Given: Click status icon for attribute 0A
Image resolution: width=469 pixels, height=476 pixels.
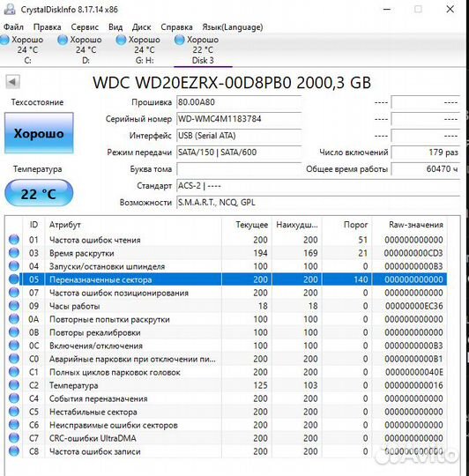Looking at the screenshot, I should pos(14,319).
